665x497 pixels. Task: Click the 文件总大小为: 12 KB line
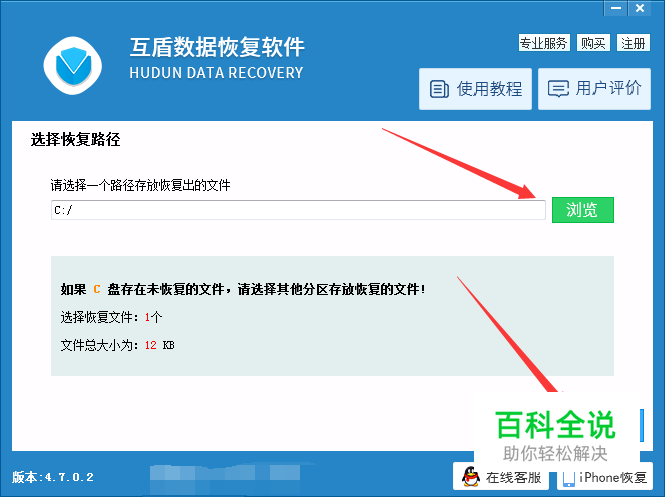coord(117,345)
